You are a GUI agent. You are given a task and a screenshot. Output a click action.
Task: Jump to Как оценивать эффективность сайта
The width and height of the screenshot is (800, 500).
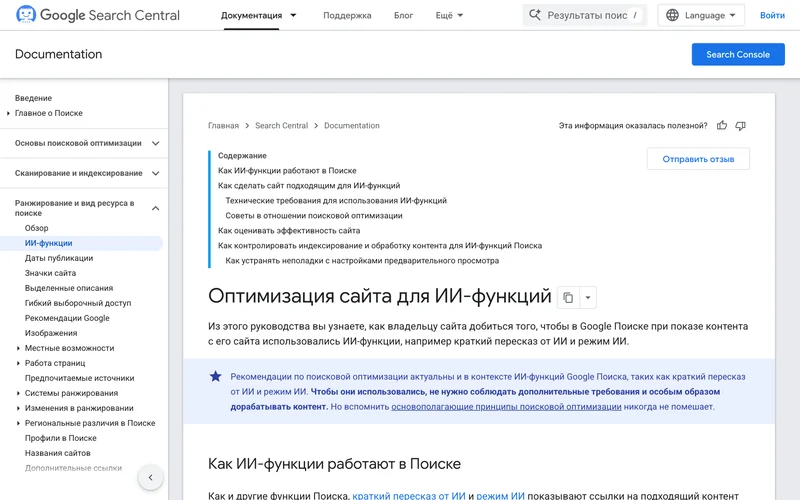[289, 231]
